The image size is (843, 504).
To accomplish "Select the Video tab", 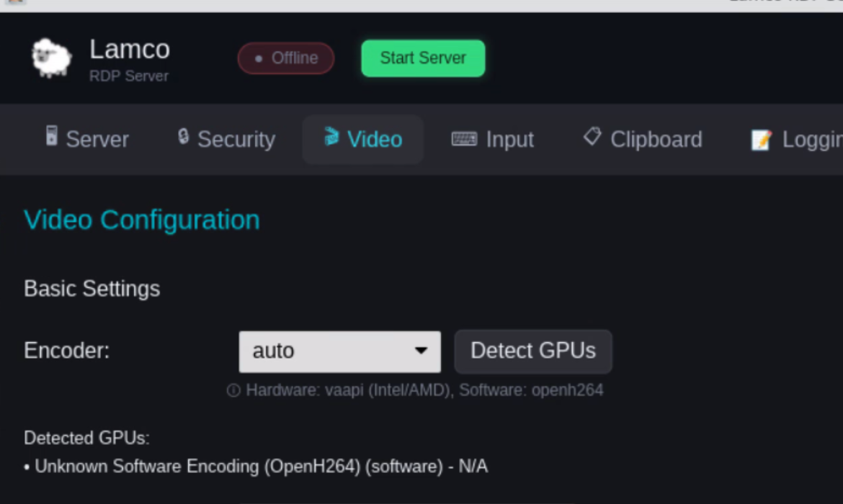I will (363, 139).
